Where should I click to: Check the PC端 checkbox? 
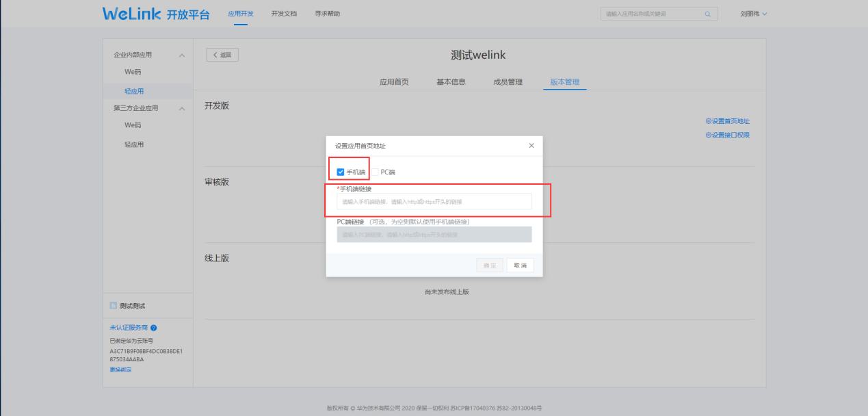[375, 172]
